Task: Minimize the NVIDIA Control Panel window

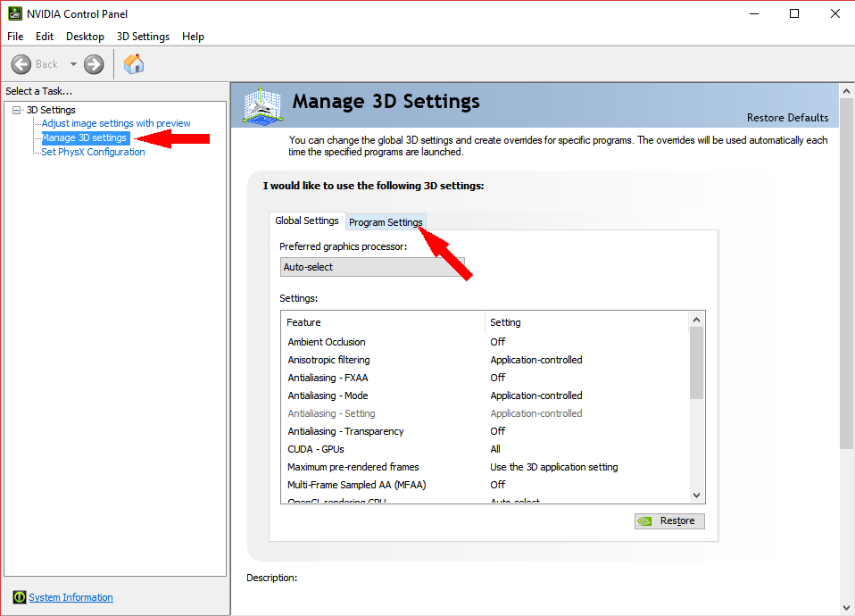Action: (754, 13)
